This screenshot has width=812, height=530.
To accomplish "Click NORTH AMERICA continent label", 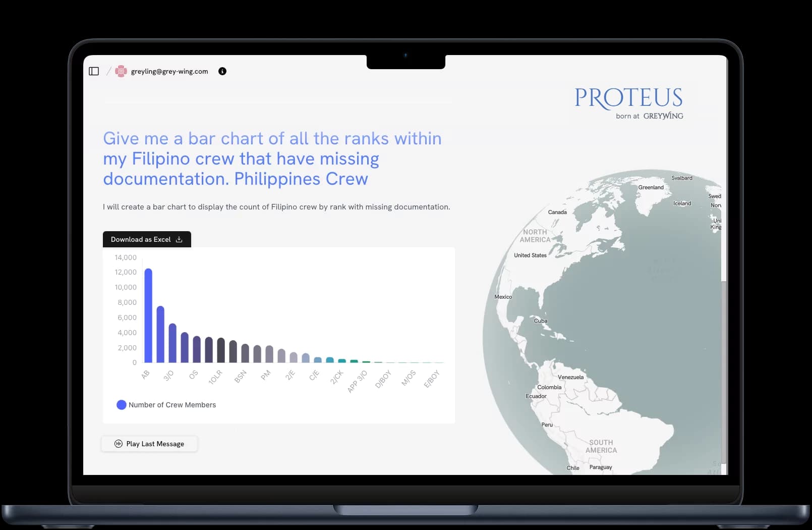I will 535,236.
